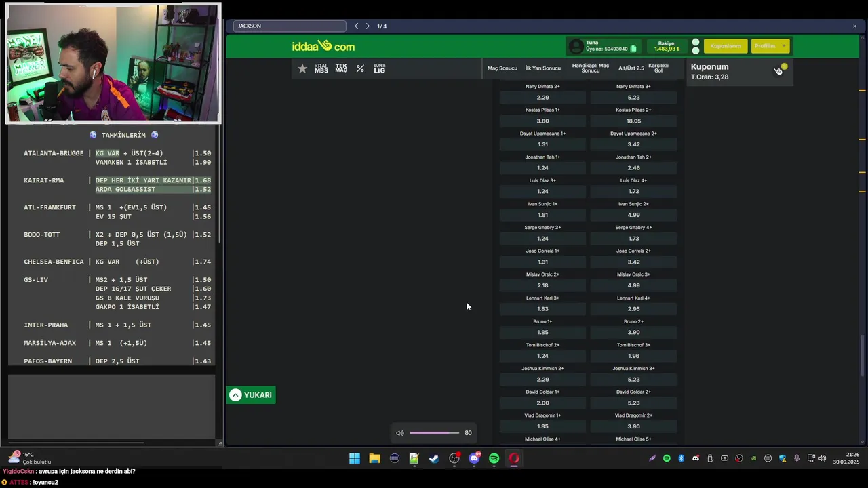Choose David Goldar 1+ odds 2.00
Screen dimensions: 868x488
coord(542,403)
